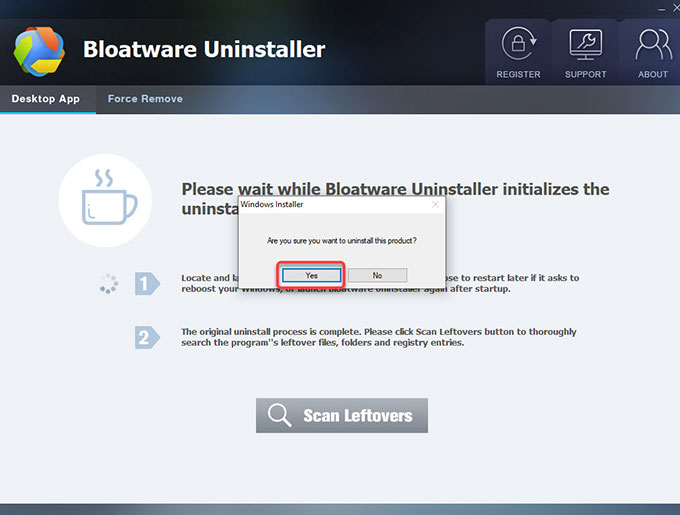Click the loading spinner beside step 1

click(108, 284)
